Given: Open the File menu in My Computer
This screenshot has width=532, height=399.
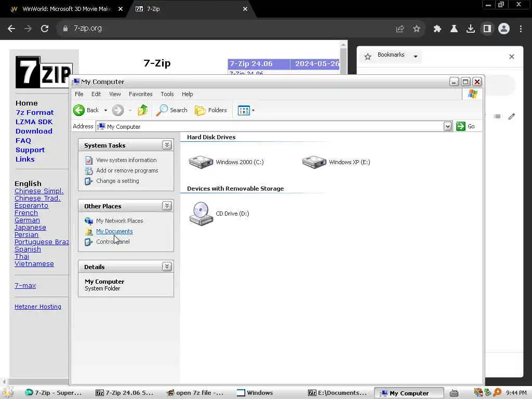Looking at the screenshot, I should point(79,94).
